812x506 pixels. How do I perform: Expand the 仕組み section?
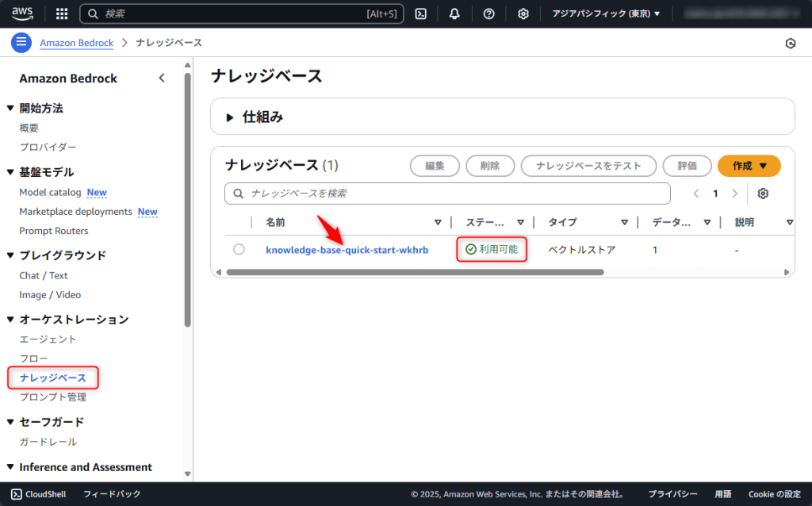[230, 117]
